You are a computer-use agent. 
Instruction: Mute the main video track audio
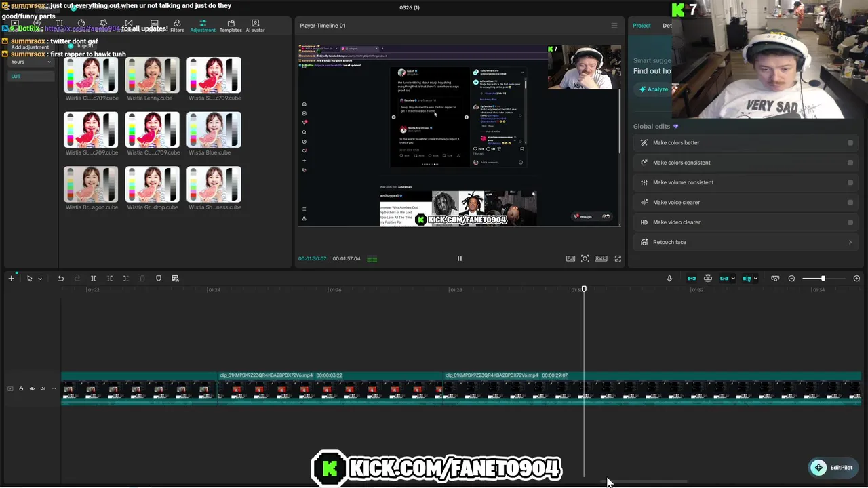[43, 388]
